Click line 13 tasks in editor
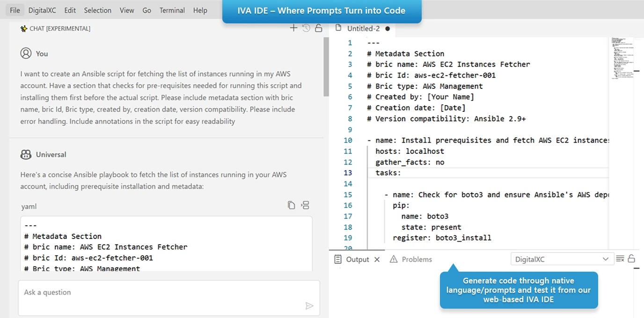 tap(388, 173)
